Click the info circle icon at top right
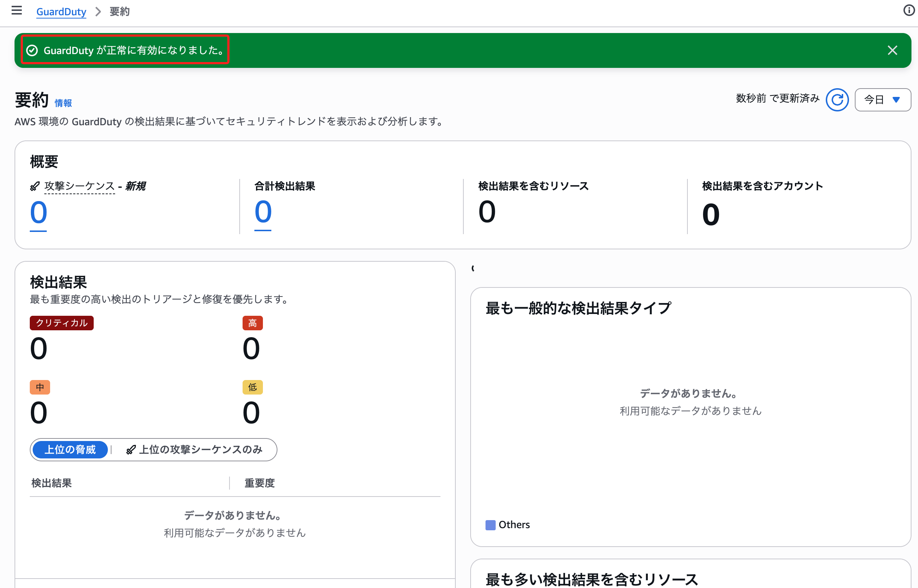Screen dimensions: 918x588 tap(909, 11)
